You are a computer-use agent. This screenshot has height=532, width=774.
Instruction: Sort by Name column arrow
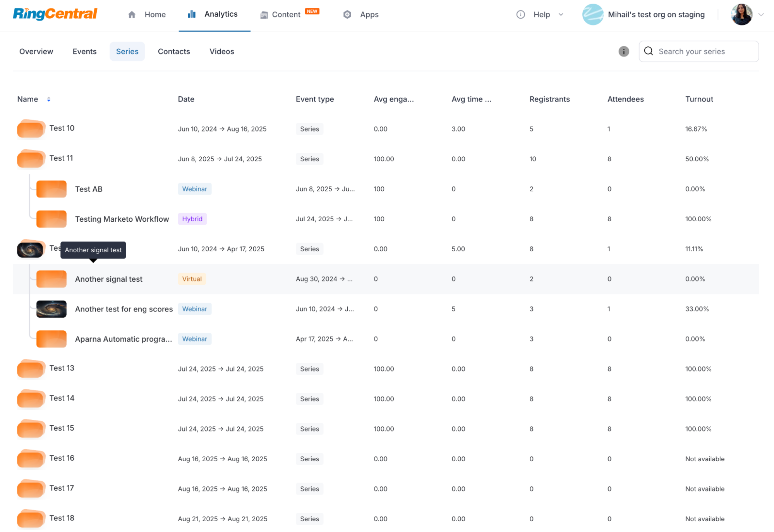tap(48, 99)
